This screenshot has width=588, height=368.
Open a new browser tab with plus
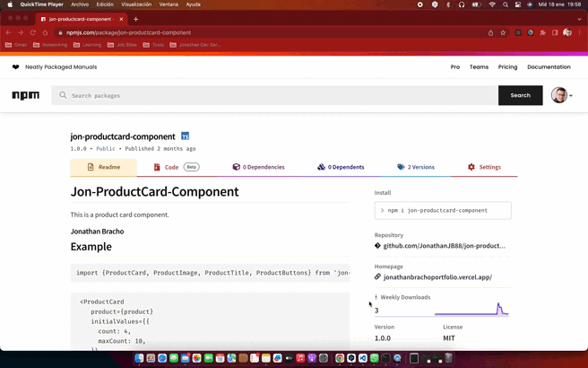coord(135,19)
